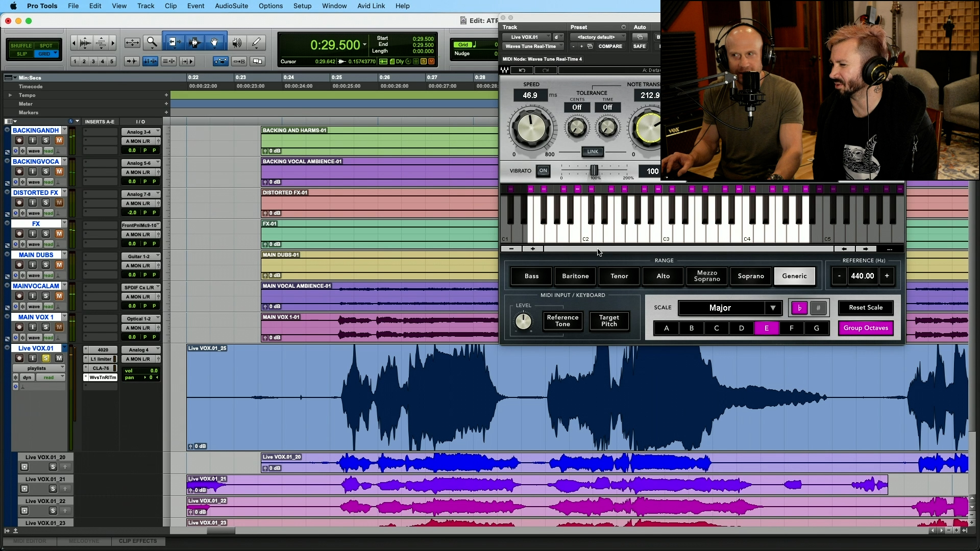Viewport: 980px width, 551px height.
Task: Open the Guitar 1-2 input selector
Action: (141, 257)
